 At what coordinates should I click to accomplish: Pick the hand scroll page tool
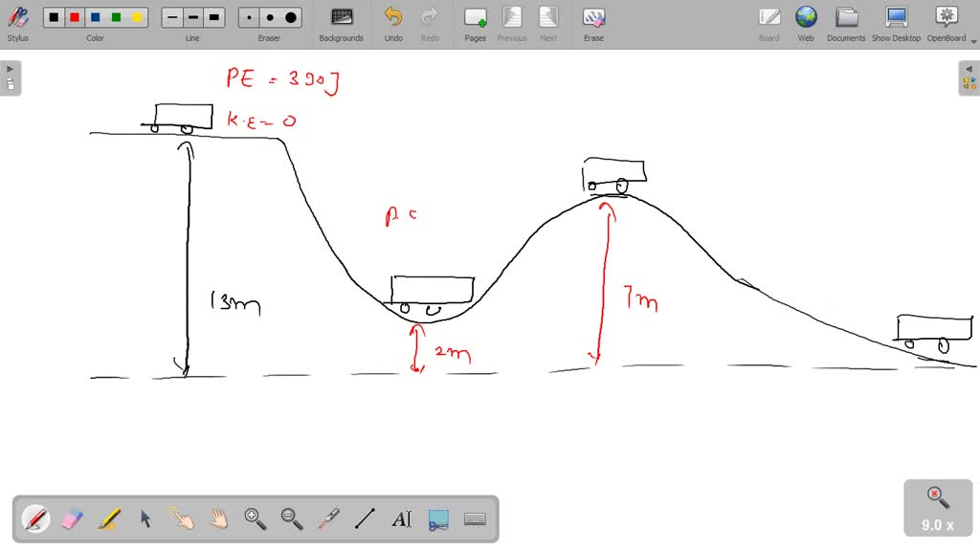[x=219, y=518]
